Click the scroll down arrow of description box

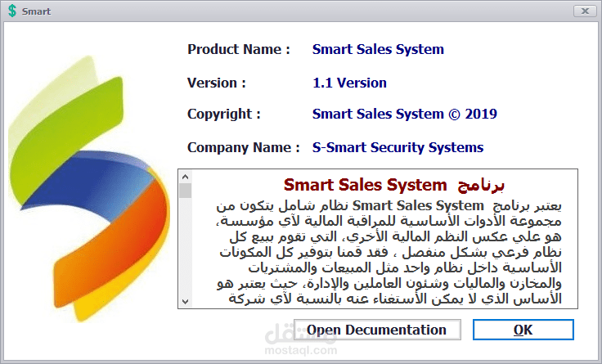click(x=185, y=301)
